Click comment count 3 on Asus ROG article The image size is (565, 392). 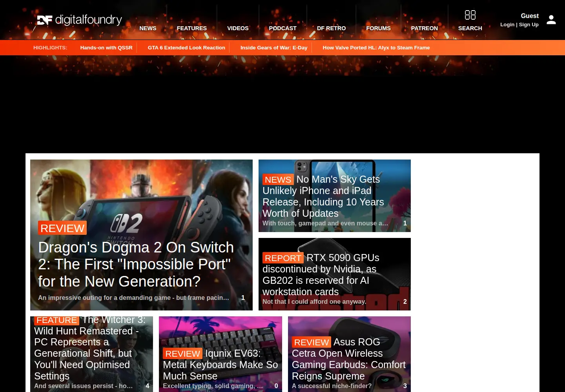click(405, 386)
